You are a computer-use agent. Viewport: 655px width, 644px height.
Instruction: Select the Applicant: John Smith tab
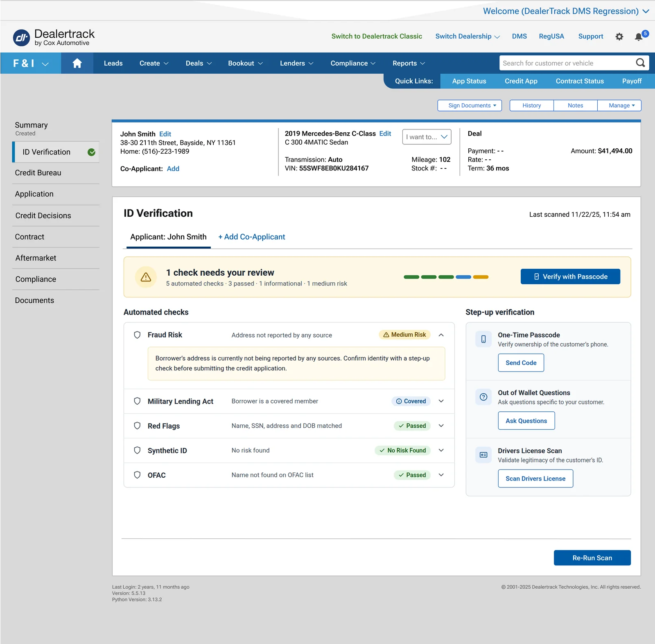click(x=168, y=237)
